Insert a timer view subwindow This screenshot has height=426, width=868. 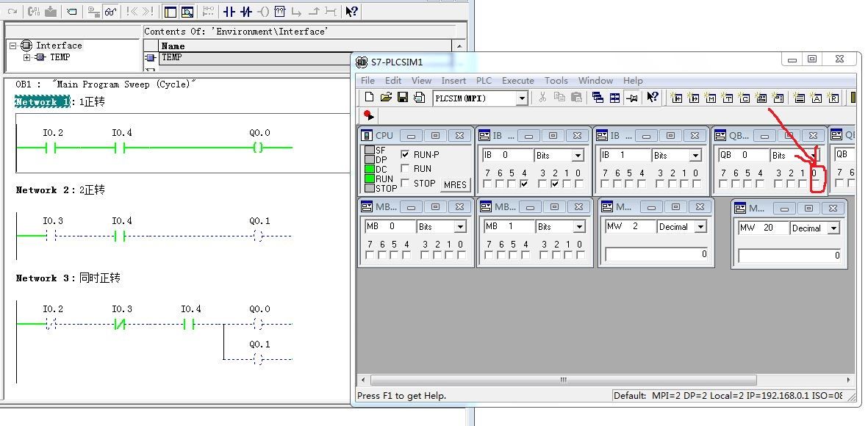tap(728, 98)
